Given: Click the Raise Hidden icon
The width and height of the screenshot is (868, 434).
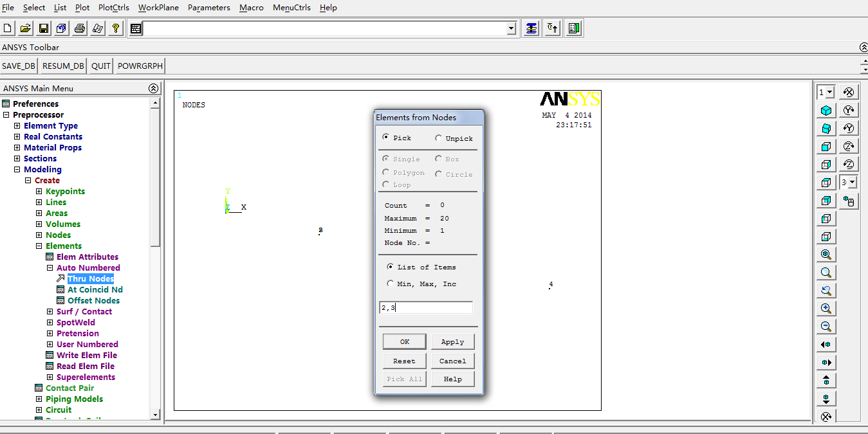Looking at the screenshot, I should (x=531, y=28).
